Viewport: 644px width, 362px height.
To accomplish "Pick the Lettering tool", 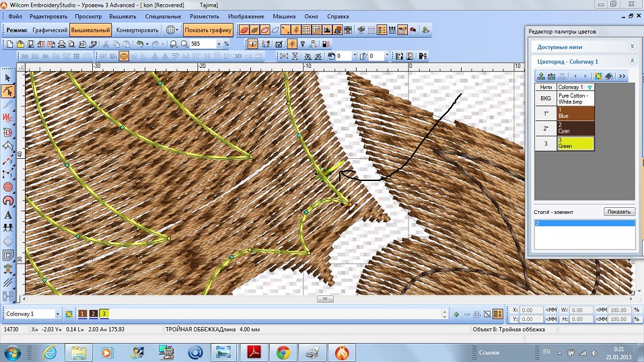I will click(x=8, y=214).
